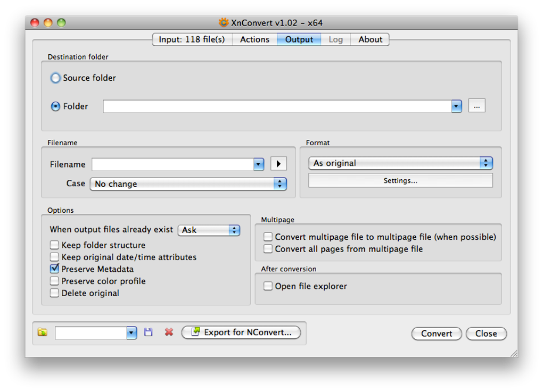Select the Source folder radio button
This screenshot has width=543, height=392.
point(55,78)
